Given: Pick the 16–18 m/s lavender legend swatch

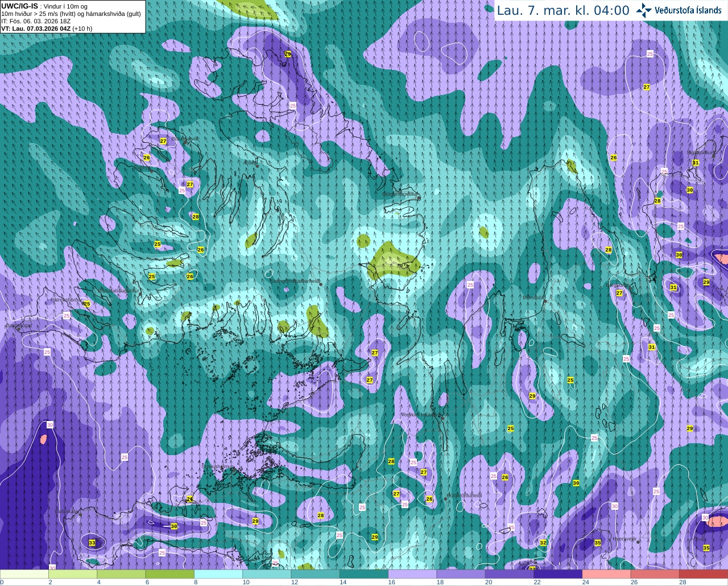Looking at the screenshot, I should pos(412,574).
